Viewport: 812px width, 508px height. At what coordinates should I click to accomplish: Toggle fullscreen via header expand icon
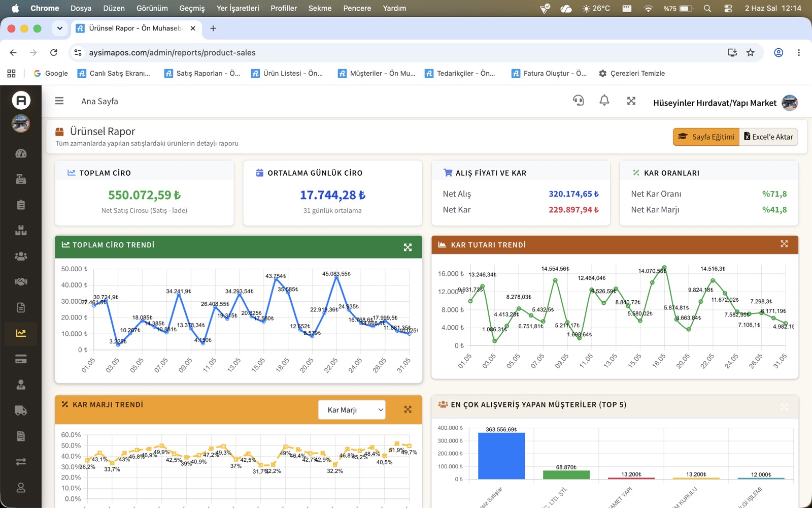[x=631, y=101]
